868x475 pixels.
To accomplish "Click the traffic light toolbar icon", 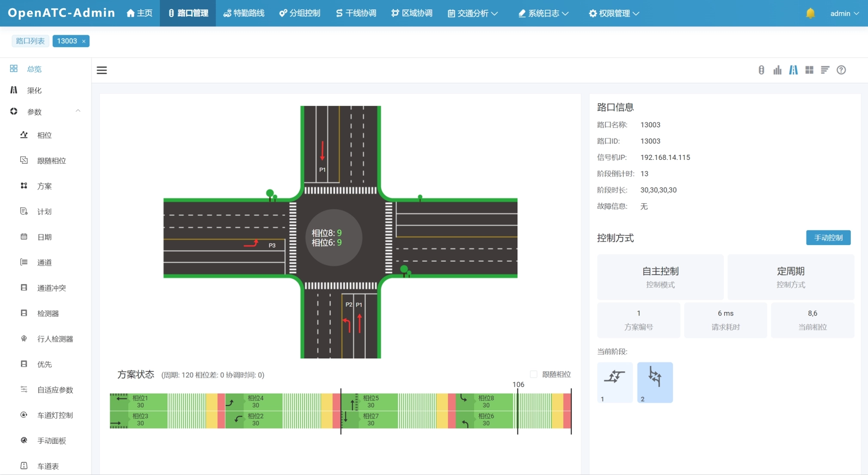I will [761, 70].
